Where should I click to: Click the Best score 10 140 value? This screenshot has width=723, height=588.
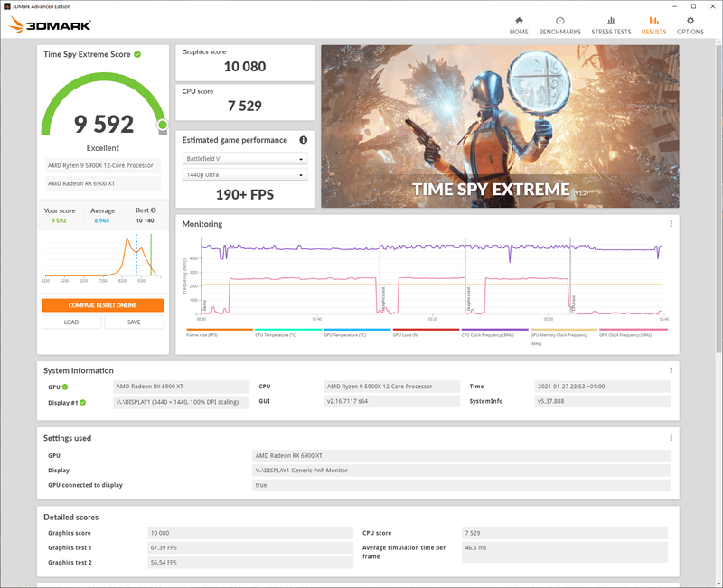coord(145,220)
